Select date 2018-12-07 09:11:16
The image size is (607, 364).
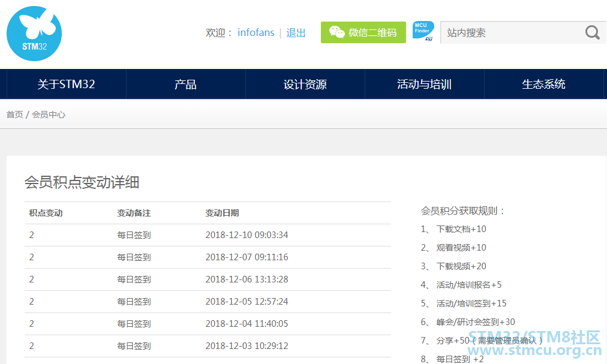coord(247,257)
